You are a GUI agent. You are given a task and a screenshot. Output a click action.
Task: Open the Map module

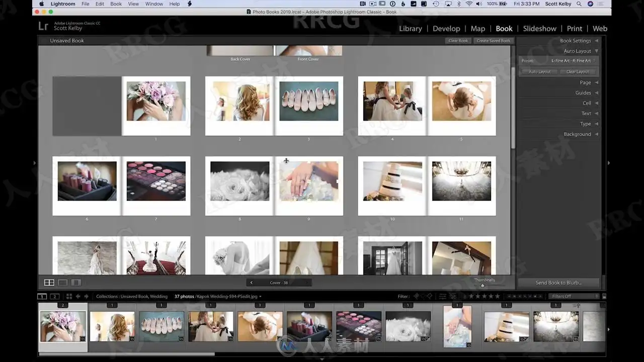pos(478,29)
